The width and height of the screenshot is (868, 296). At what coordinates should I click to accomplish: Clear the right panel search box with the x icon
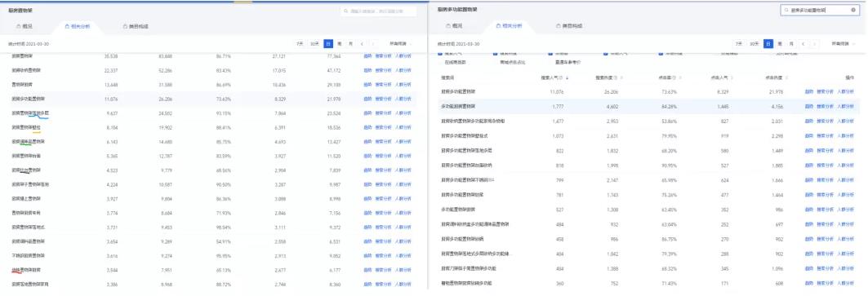[x=853, y=11]
